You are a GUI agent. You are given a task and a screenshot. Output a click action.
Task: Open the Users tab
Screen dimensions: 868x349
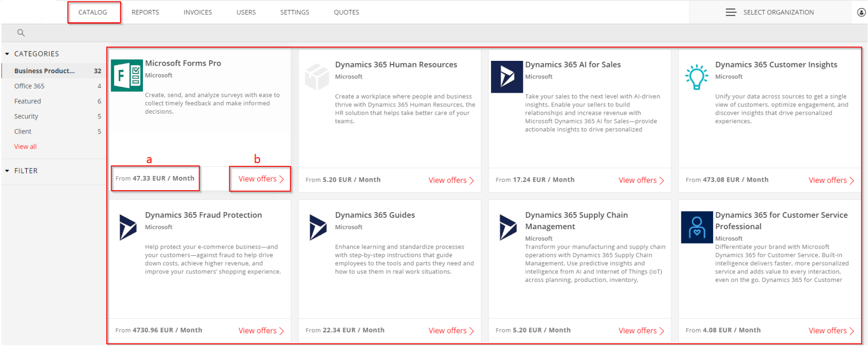[246, 12]
